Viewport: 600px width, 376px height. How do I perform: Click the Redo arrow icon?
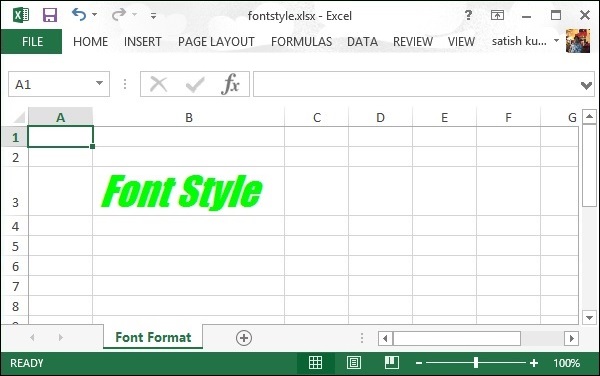pos(119,15)
